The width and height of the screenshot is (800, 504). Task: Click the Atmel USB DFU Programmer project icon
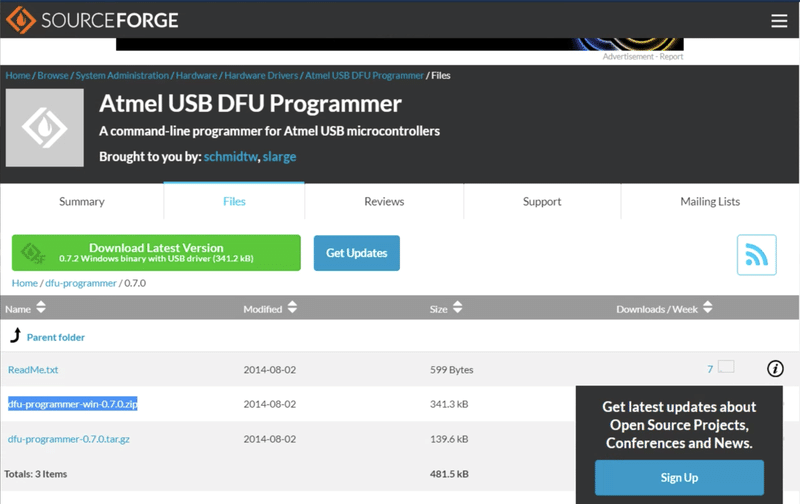tap(45, 128)
